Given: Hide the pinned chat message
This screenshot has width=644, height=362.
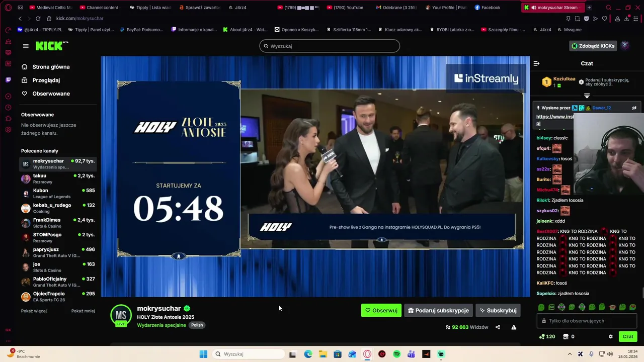Looking at the screenshot, I should point(634,108).
